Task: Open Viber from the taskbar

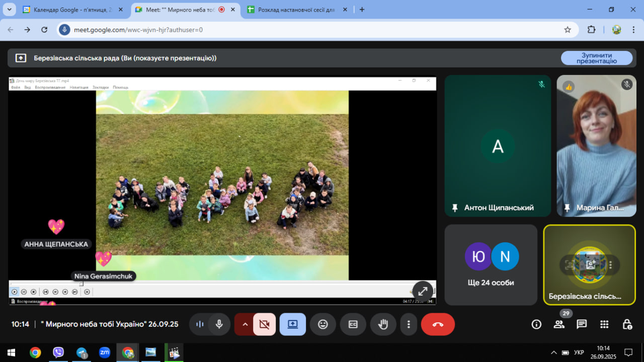Action: 58,352
